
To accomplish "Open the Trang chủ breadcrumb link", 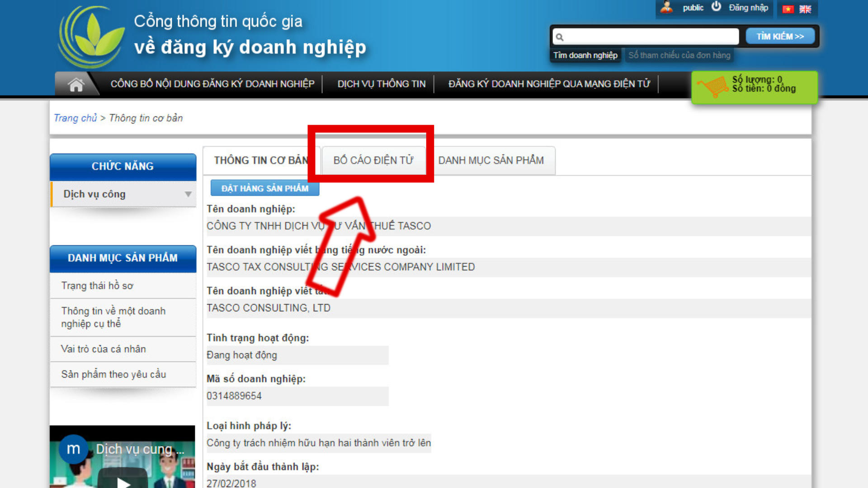I will (x=75, y=118).
